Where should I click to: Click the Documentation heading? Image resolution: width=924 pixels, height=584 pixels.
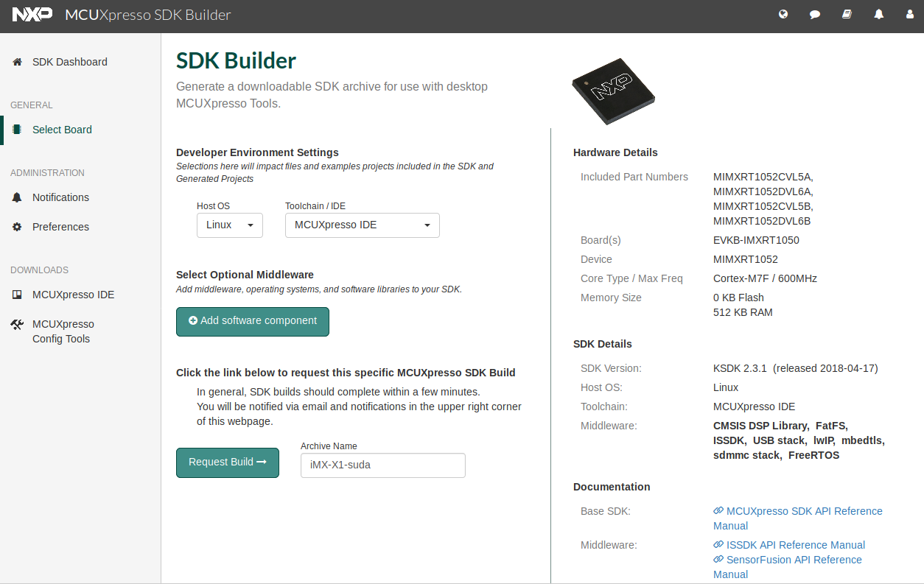click(x=612, y=487)
